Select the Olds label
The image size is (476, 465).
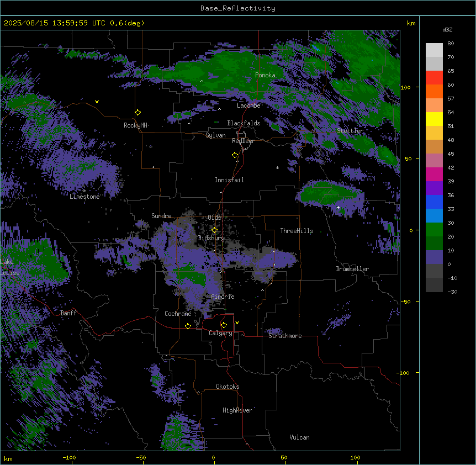214,218
